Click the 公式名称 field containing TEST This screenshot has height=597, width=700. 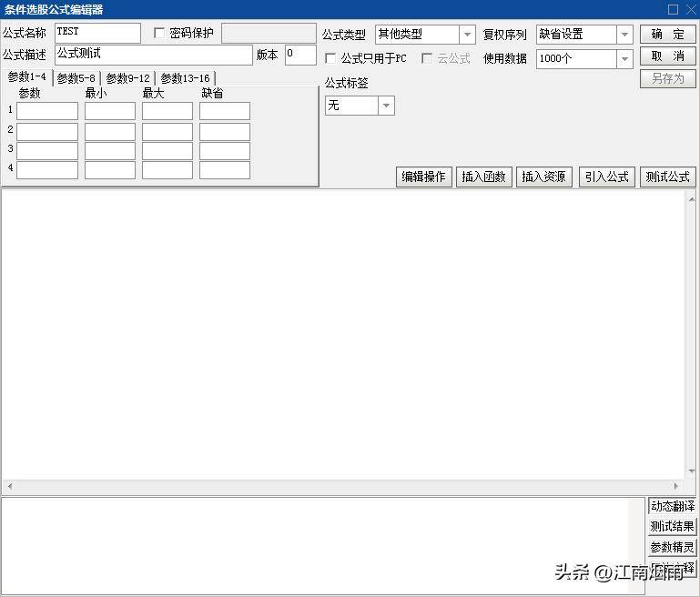click(x=97, y=34)
